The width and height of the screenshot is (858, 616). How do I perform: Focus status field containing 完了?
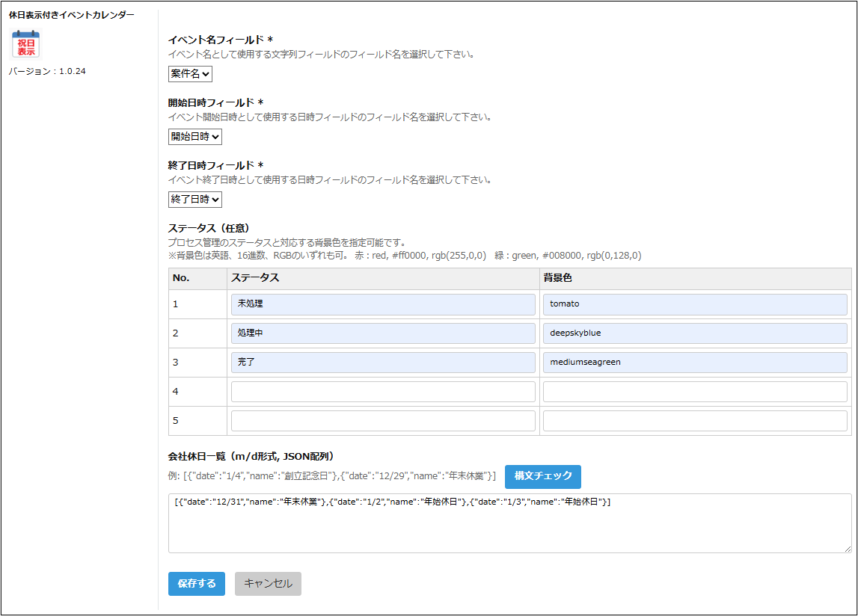383,363
